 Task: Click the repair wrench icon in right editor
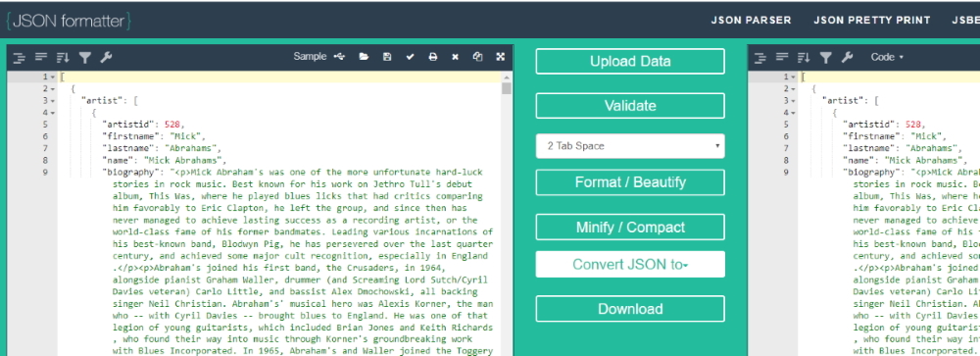click(x=847, y=57)
